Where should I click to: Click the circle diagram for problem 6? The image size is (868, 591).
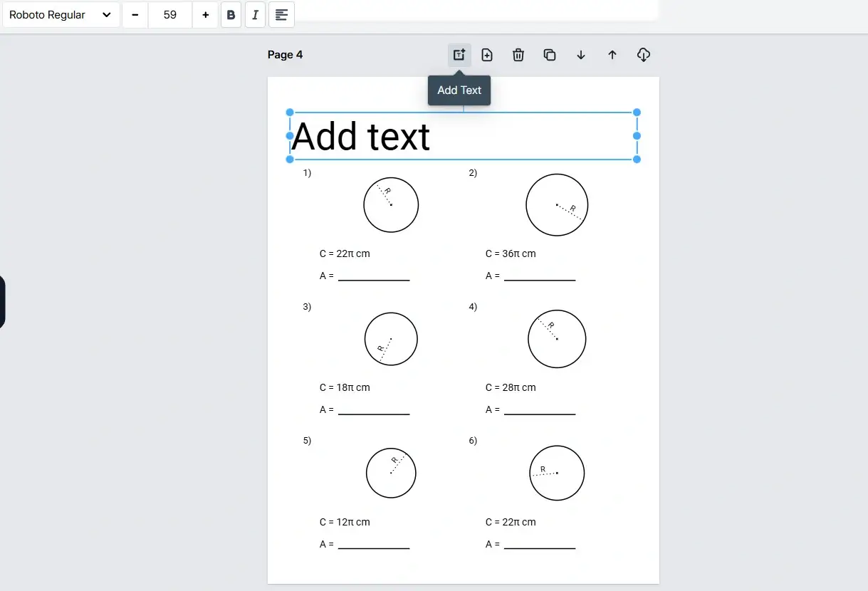(x=557, y=474)
